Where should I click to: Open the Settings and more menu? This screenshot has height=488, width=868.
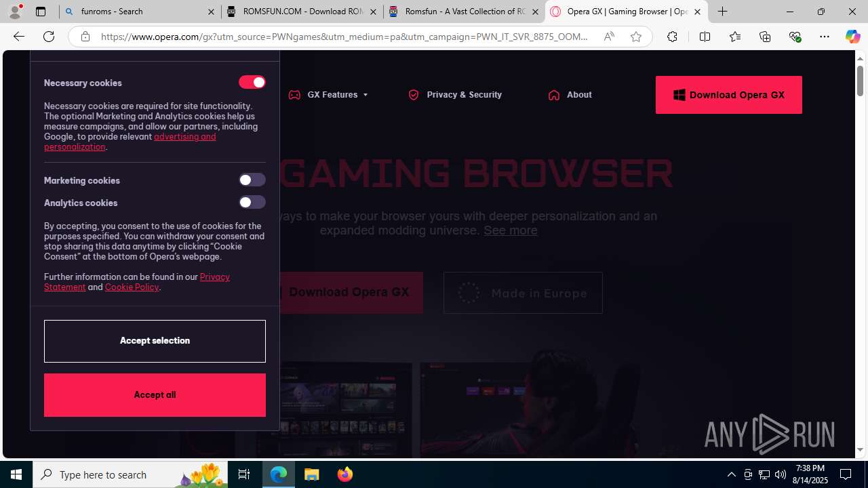point(825,37)
